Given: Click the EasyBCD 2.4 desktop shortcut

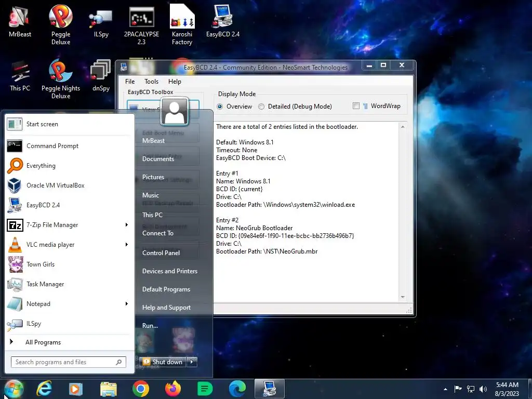Looking at the screenshot, I should point(222,21).
